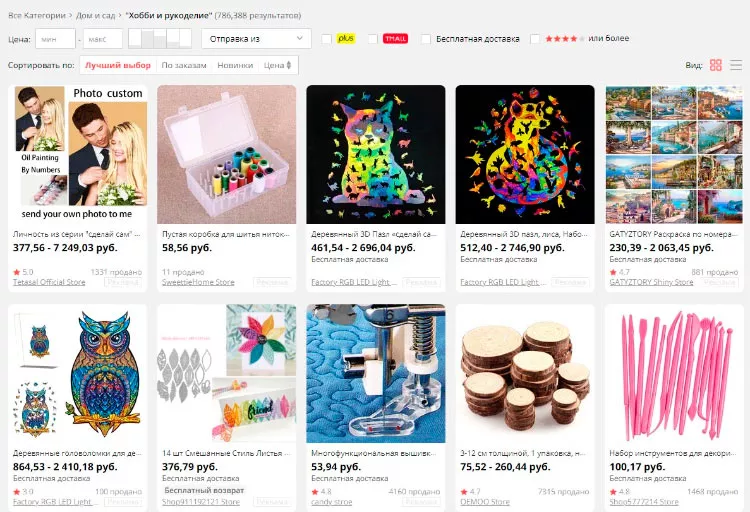Click the Plus badge icon
The image size is (750, 512).
pyautogui.click(x=346, y=38)
